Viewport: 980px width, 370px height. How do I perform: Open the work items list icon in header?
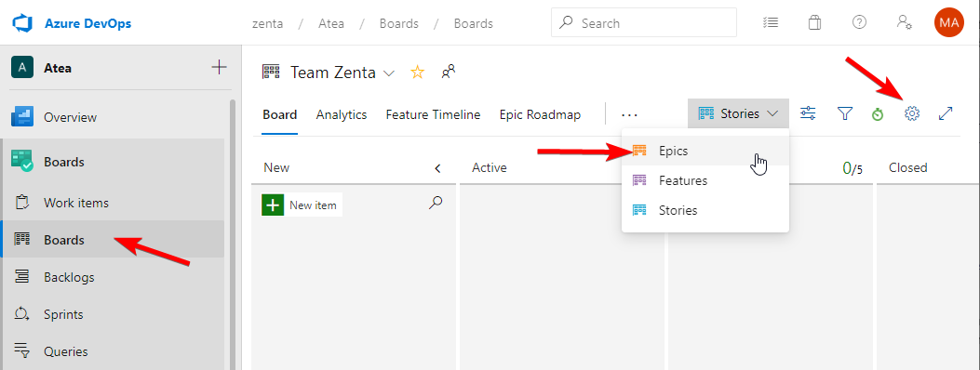(770, 22)
